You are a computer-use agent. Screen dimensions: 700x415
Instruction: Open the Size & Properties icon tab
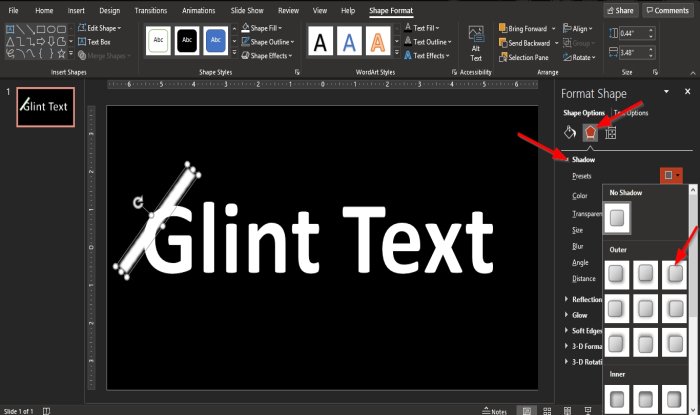[x=611, y=132]
